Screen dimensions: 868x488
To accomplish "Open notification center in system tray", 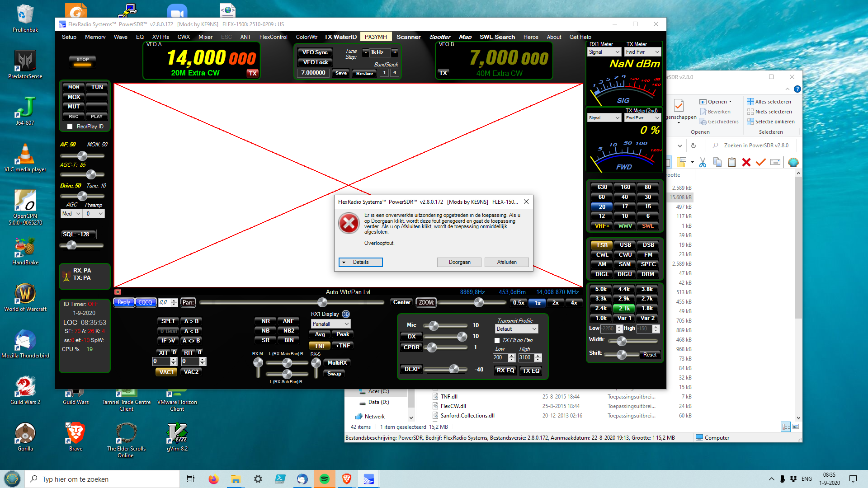I will point(853,479).
